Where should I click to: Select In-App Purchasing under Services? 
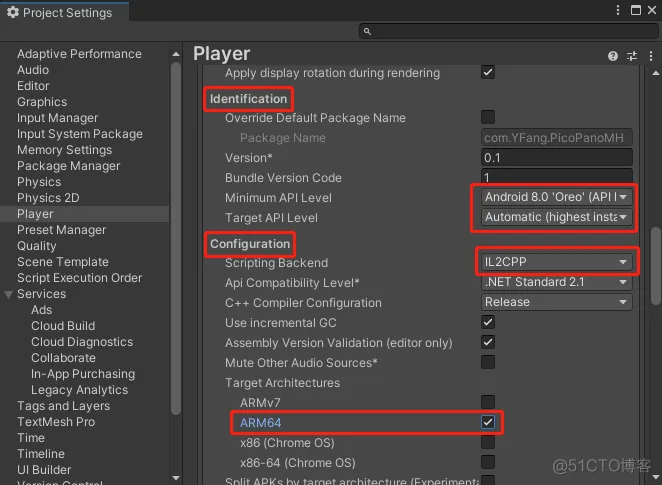[83, 374]
